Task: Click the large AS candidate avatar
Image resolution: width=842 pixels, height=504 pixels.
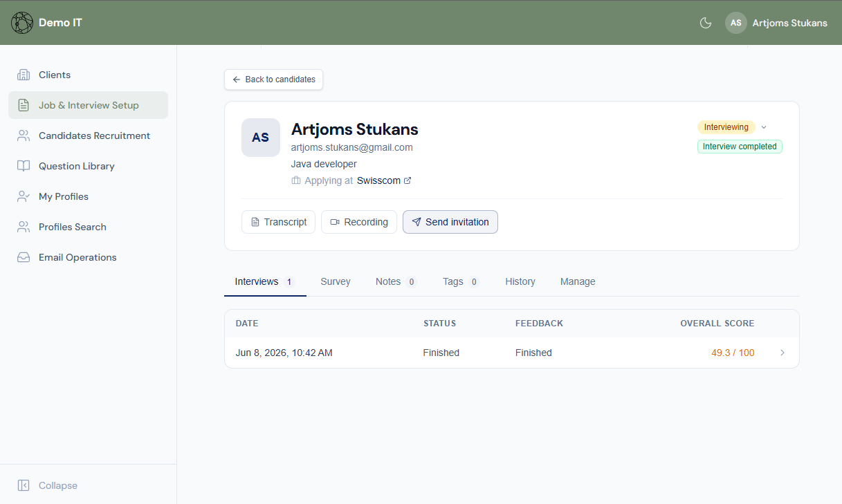Action: [261, 138]
